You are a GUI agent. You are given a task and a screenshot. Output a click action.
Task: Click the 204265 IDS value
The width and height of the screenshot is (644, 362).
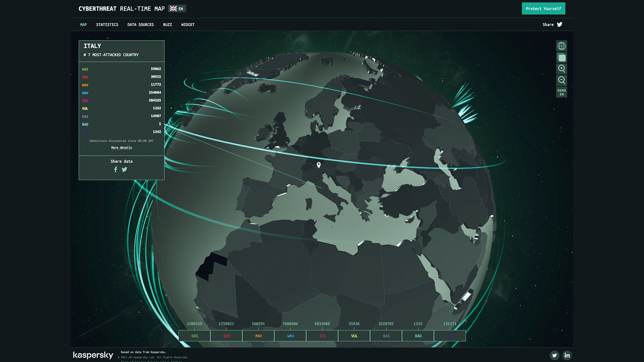pos(155,100)
